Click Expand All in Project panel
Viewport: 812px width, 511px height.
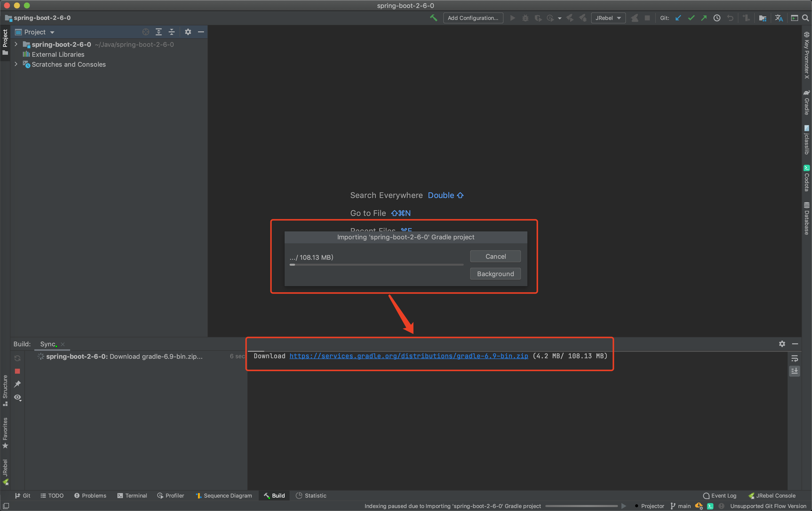[x=158, y=32]
